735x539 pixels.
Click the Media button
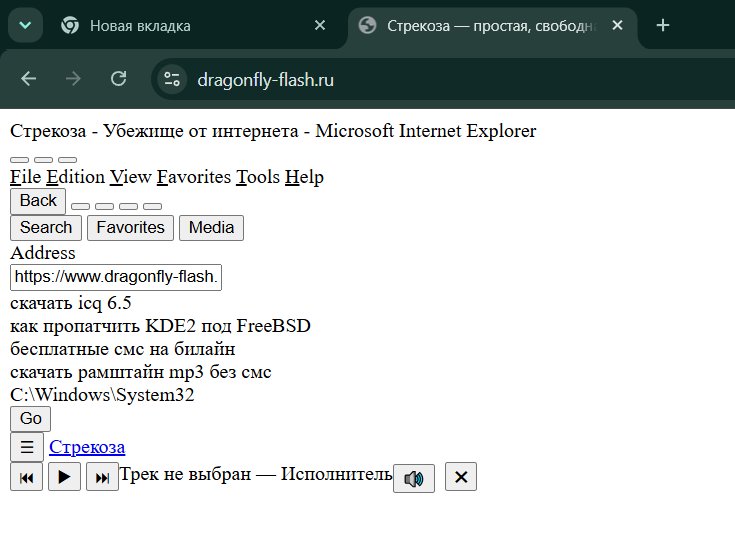pos(211,228)
